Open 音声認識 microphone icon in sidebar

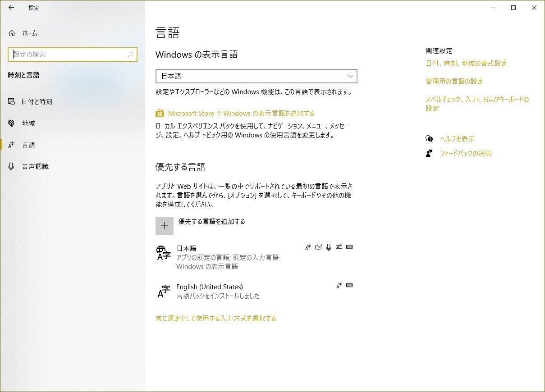(x=11, y=166)
